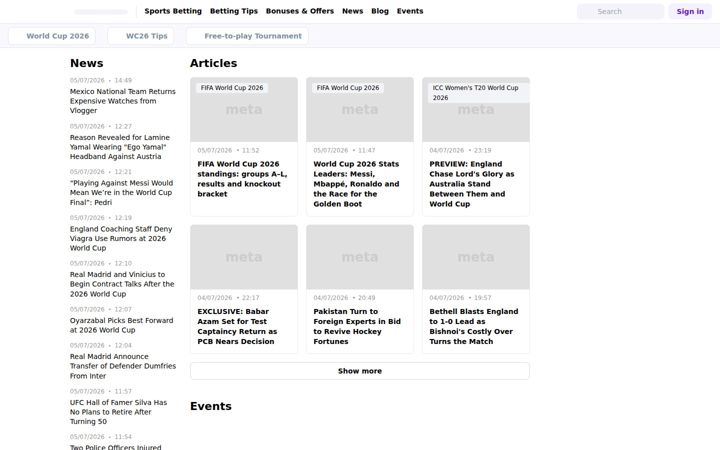Image resolution: width=720 pixels, height=450 pixels.
Task: Click the Show more articles button
Action: [360, 371]
